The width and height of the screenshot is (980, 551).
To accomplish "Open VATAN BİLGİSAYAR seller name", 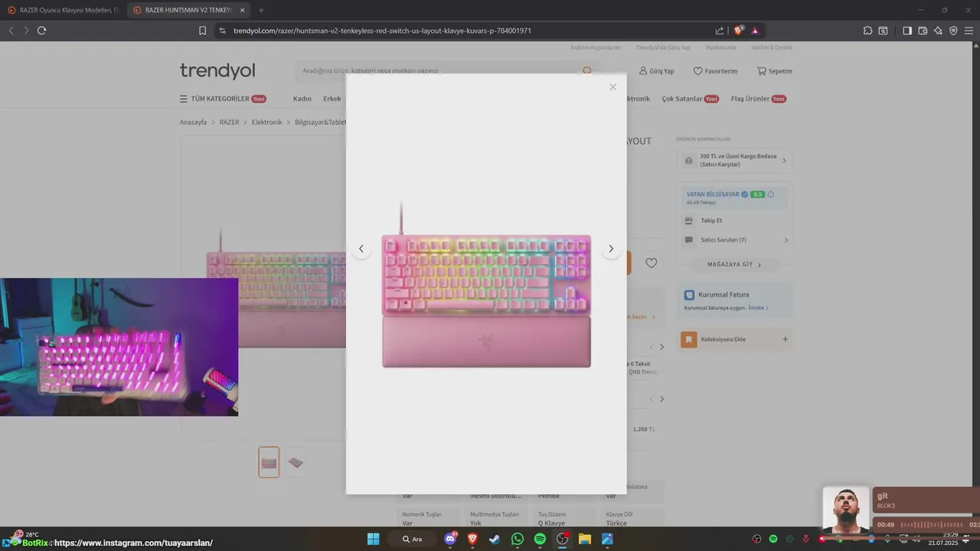I will pyautogui.click(x=713, y=194).
